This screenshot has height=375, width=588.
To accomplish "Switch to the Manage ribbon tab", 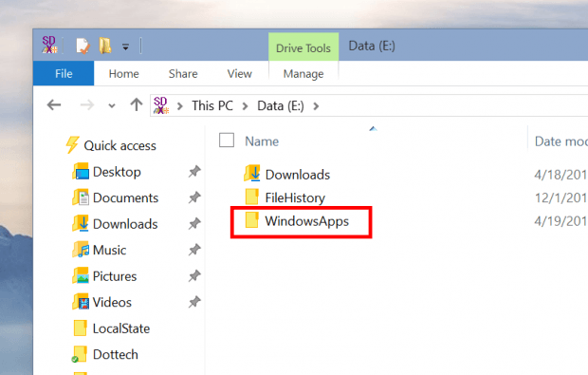I will [303, 73].
